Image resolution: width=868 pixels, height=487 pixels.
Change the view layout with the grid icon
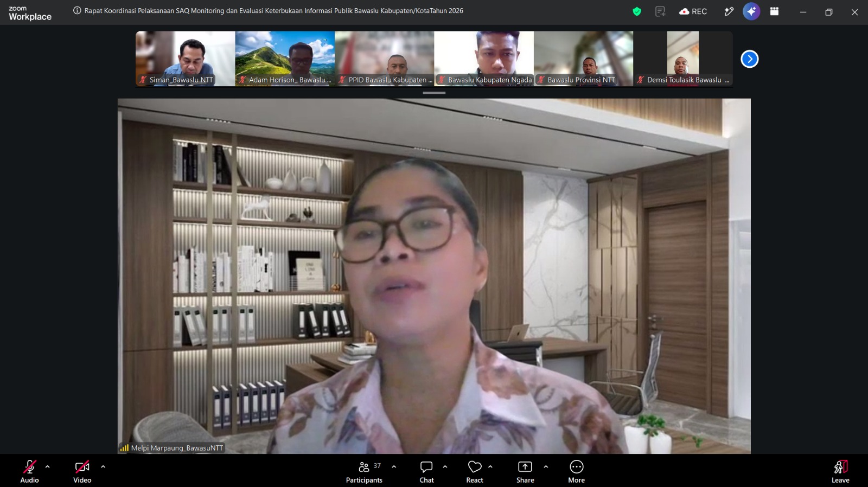click(774, 11)
